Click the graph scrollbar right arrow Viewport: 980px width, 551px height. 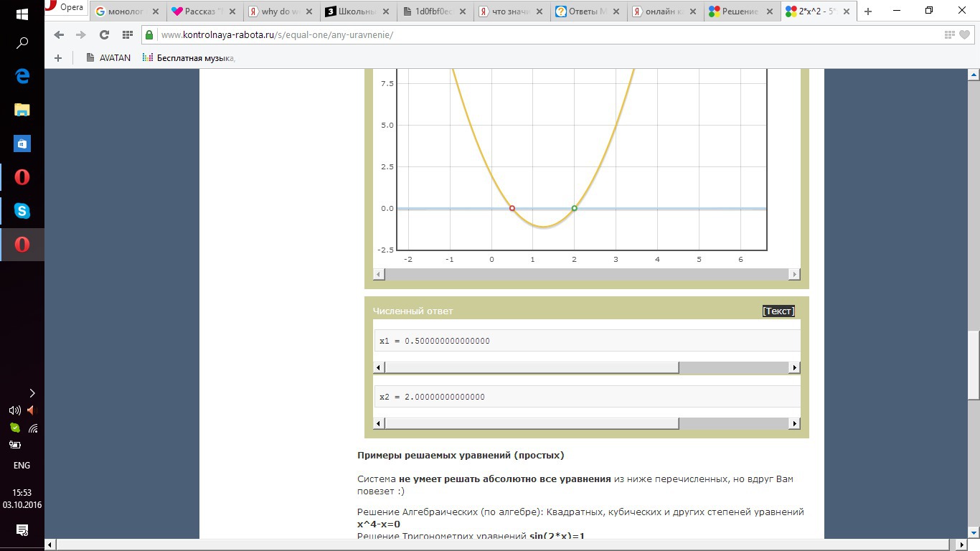tap(794, 274)
